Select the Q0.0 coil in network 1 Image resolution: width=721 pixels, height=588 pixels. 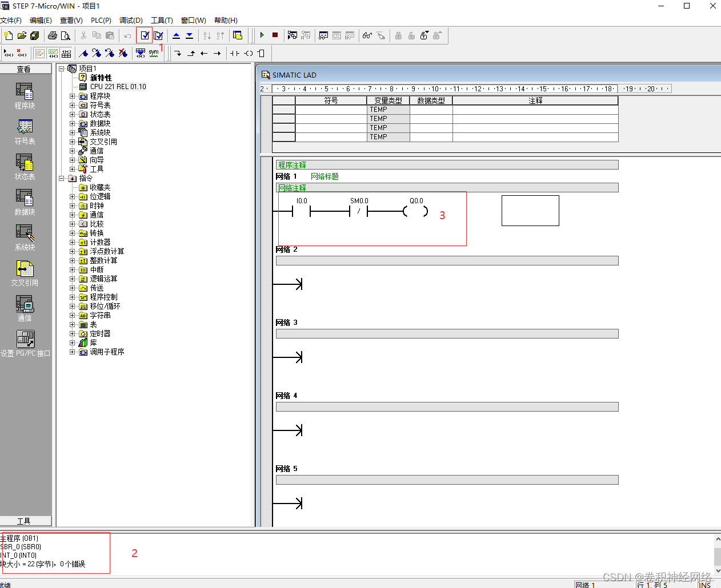click(x=415, y=211)
